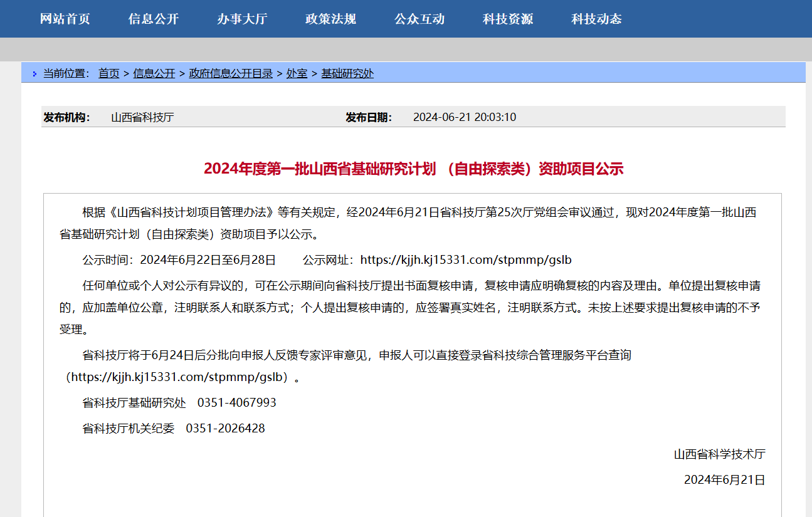Click the 基础研究处 phone number 0351-4067993
Image resolution: width=812 pixels, height=517 pixels.
(x=236, y=402)
